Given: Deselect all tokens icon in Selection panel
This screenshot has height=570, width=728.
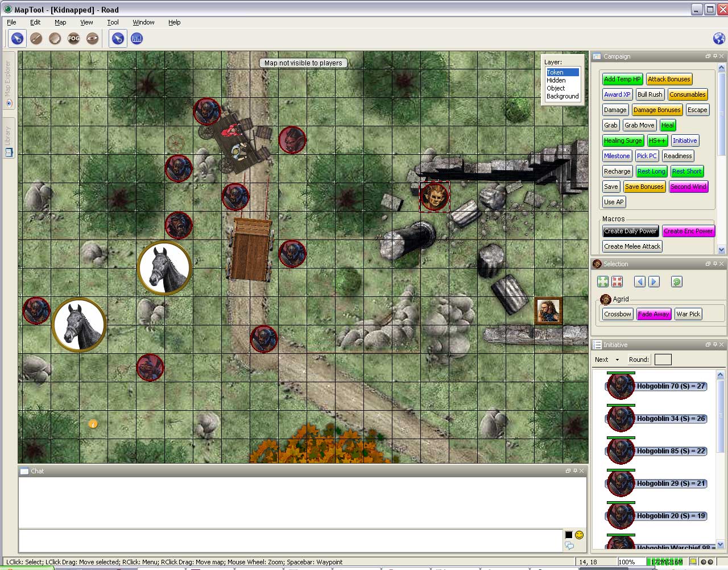Looking at the screenshot, I should (x=617, y=282).
